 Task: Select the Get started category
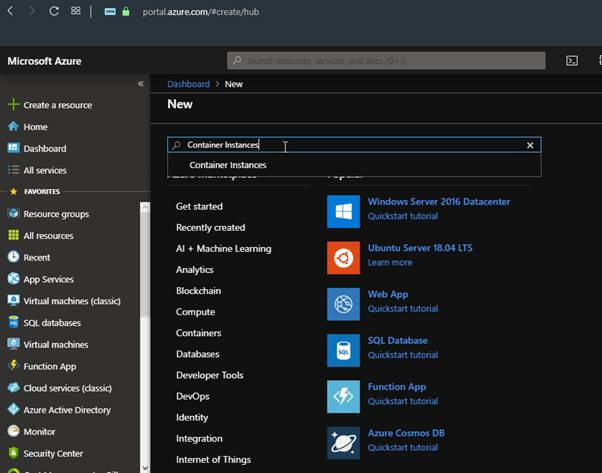click(199, 207)
